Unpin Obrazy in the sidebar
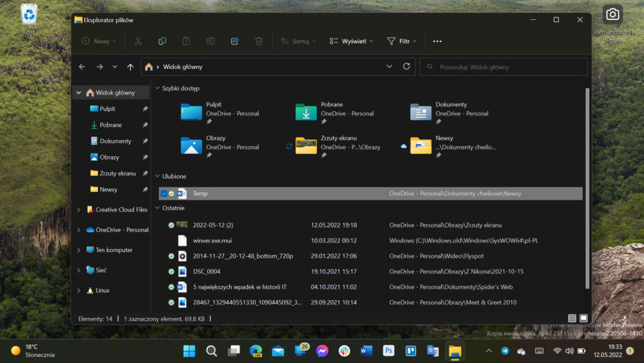Screen dimensions: 644x363 click(x=145, y=157)
